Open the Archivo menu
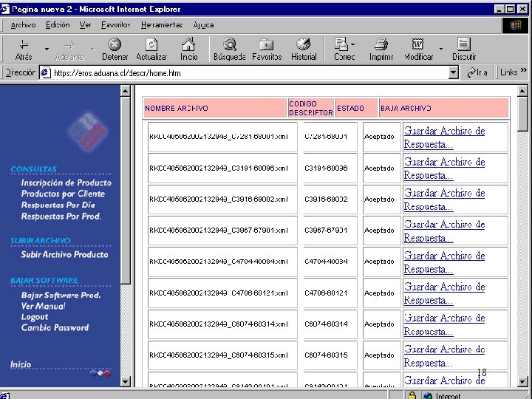This screenshot has width=532, height=399. click(23, 25)
